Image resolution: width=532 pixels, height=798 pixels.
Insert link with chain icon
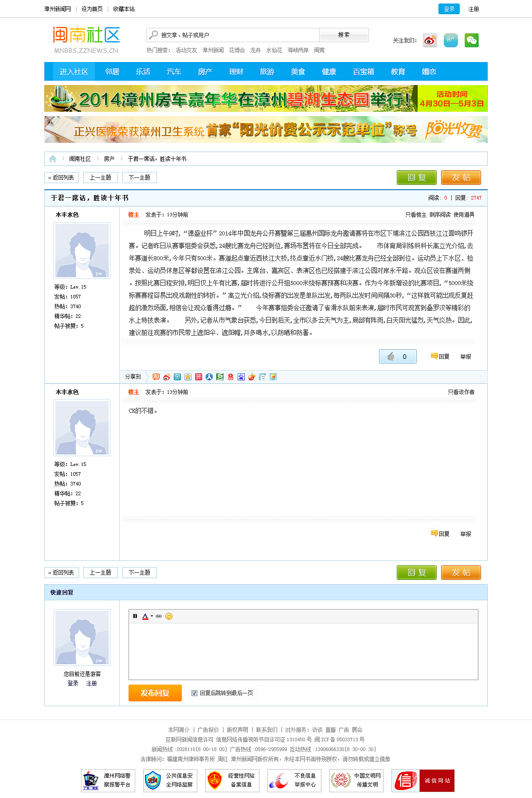click(x=159, y=616)
